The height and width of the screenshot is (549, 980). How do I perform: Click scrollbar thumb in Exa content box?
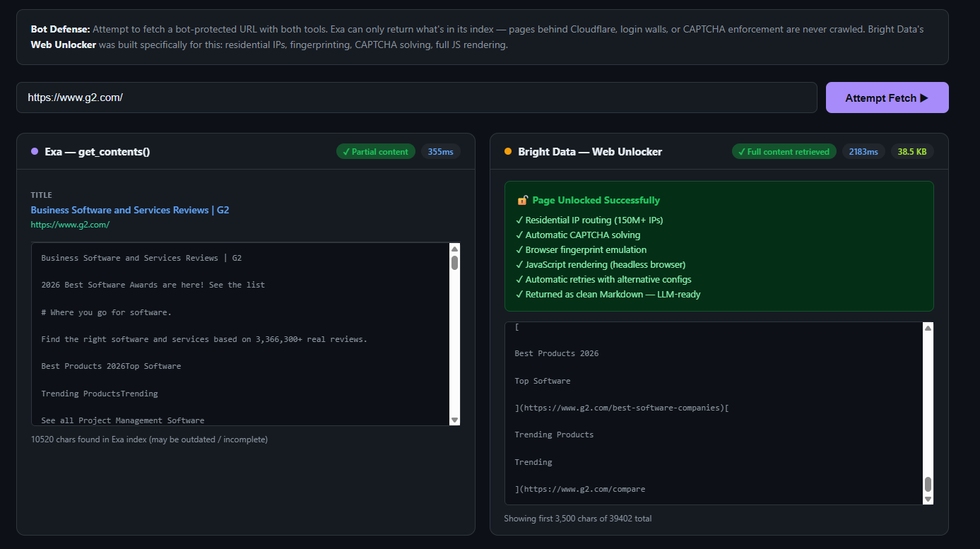(x=454, y=263)
